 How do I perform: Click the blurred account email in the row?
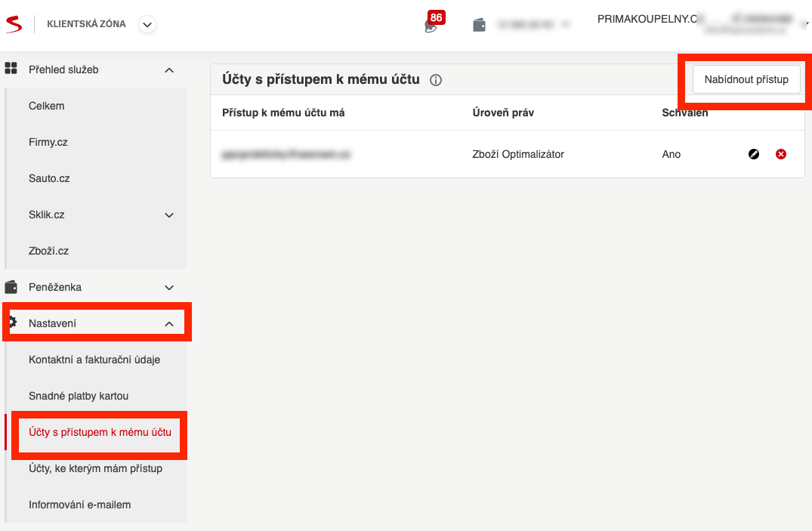(286, 154)
